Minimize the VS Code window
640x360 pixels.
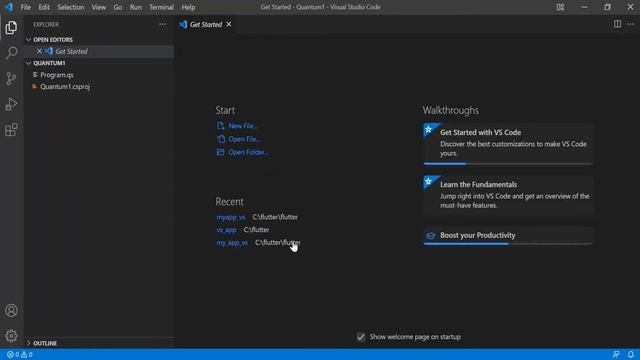pos(584,7)
